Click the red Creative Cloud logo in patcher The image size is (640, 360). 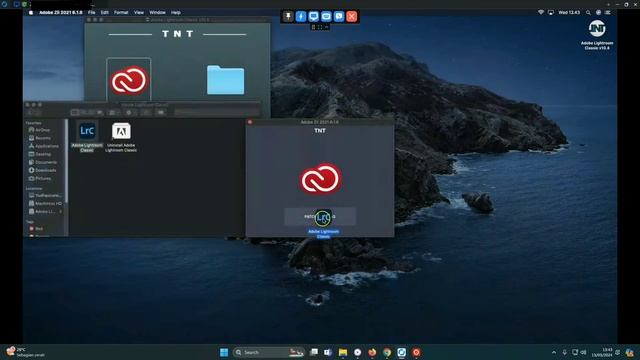(320, 178)
